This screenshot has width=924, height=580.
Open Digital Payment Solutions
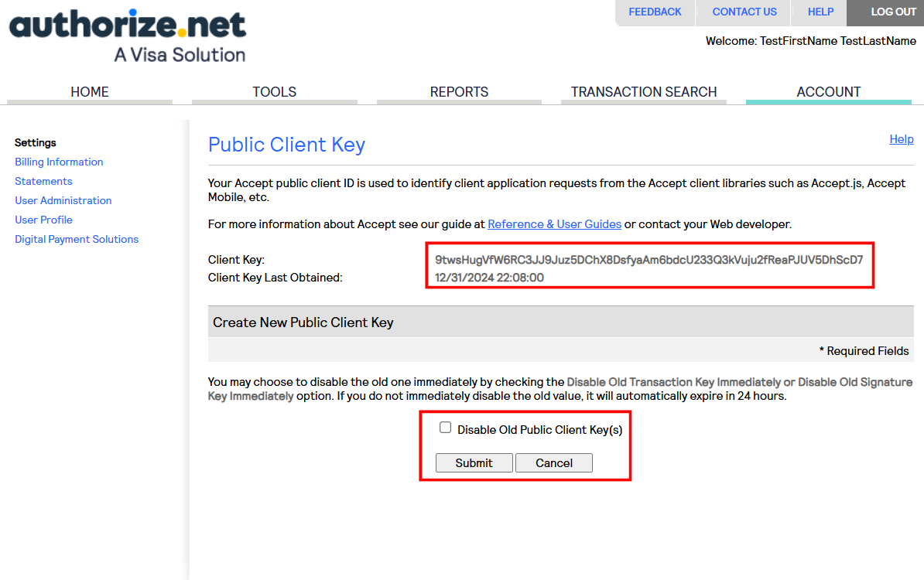pyautogui.click(x=77, y=239)
